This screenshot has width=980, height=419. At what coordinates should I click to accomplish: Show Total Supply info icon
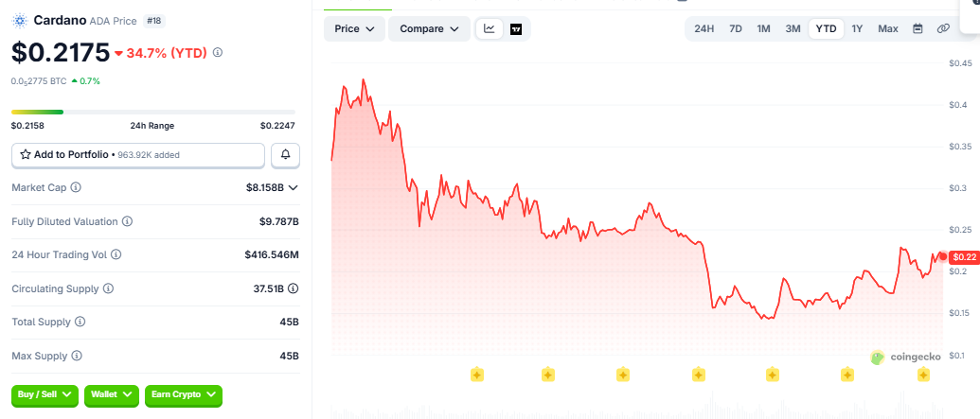point(80,322)
